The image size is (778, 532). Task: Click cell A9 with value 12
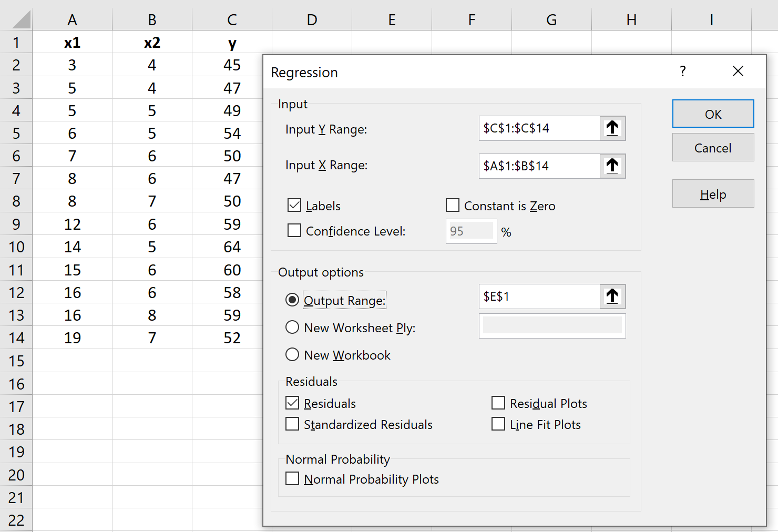[x=73, y=224]
